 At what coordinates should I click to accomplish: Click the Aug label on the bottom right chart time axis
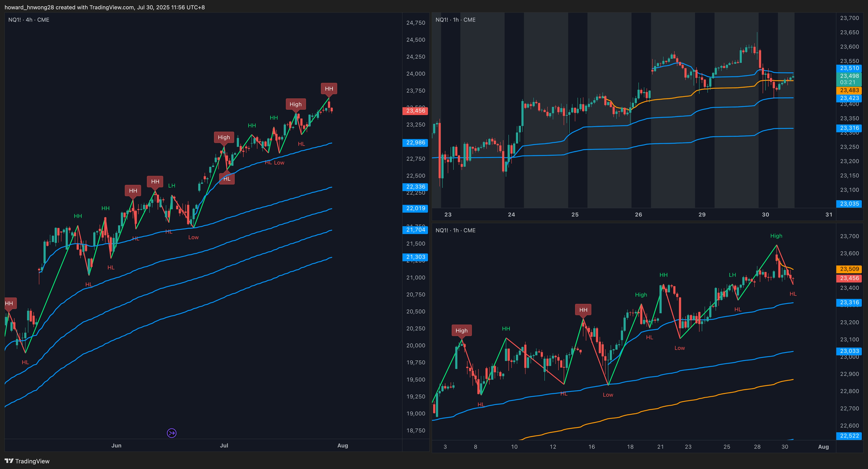point(823,447)
